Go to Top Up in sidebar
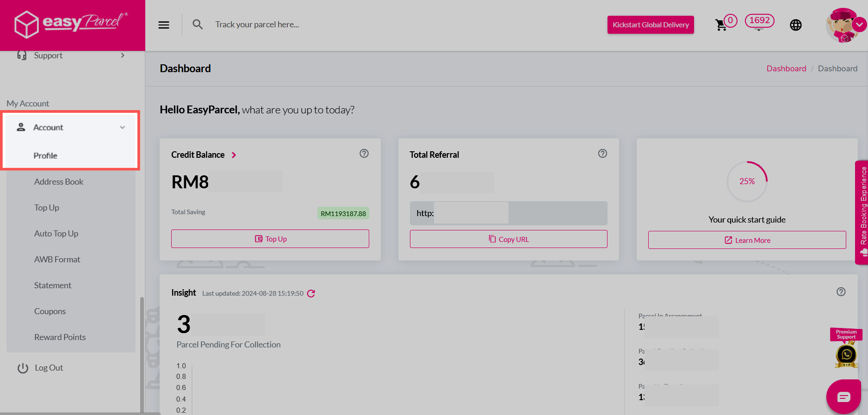The image size is (868, 415). tap(47, 208)
